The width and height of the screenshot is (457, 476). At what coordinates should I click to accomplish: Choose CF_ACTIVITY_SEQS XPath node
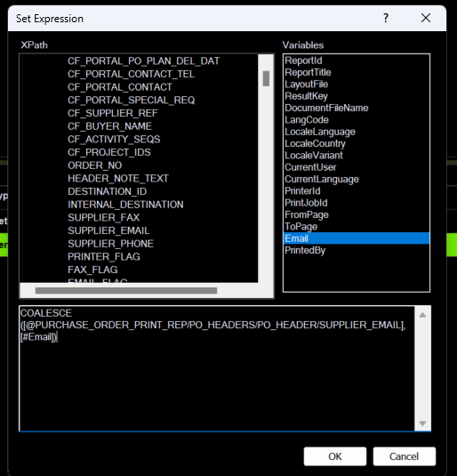click(114, 140)
